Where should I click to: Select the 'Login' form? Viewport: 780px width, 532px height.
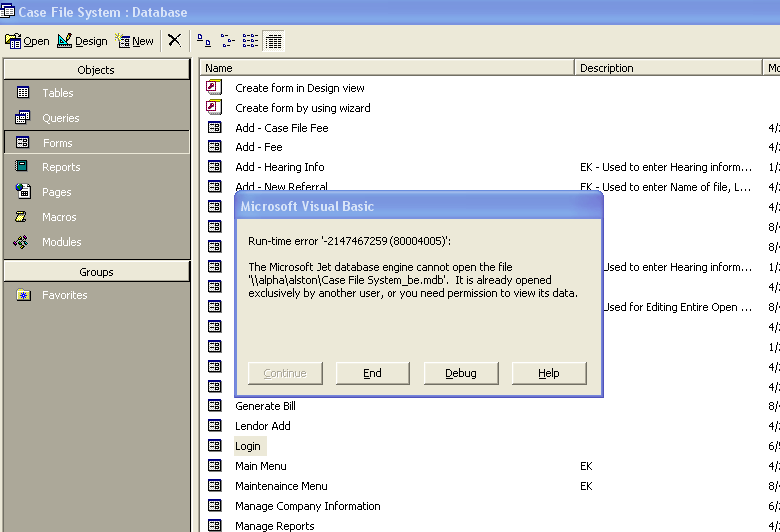point(248,446)
